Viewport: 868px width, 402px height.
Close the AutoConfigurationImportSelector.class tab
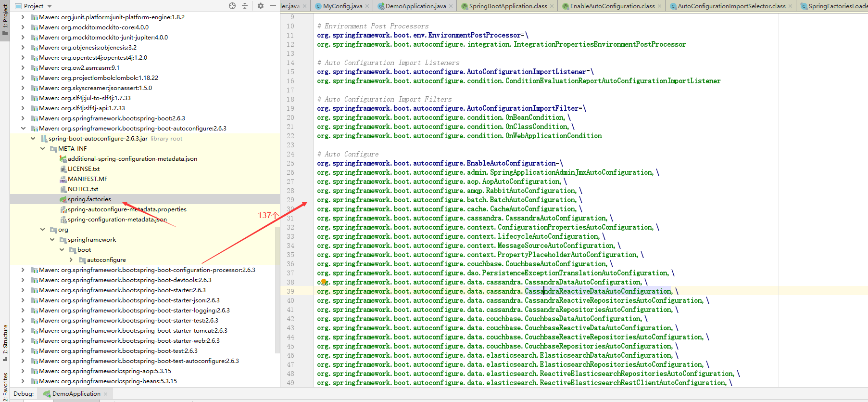point(791,6)
